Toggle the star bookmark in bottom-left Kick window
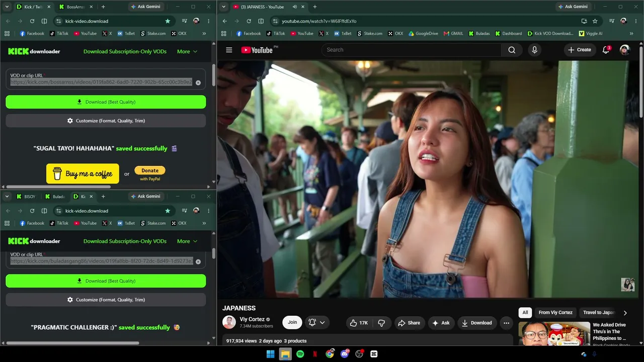The image size is (644, 362). point(168,211)
